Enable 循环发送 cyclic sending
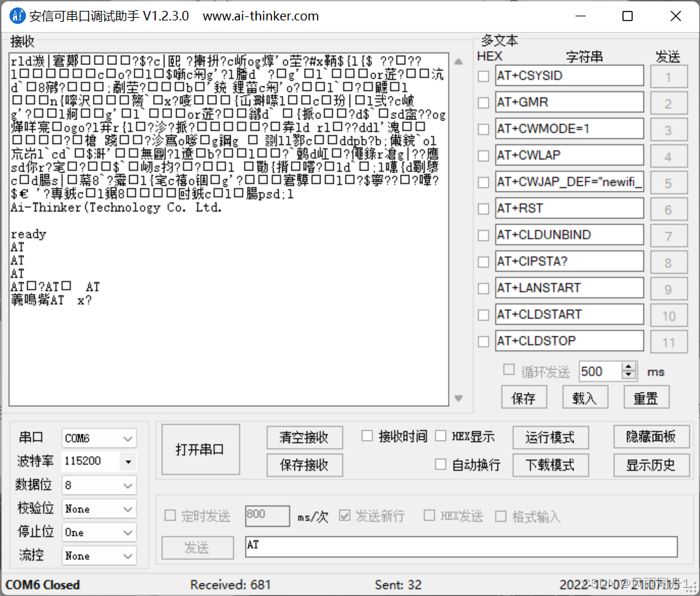Screen dimensions: 700x596 pyautogui.click(x=509, y=369)
